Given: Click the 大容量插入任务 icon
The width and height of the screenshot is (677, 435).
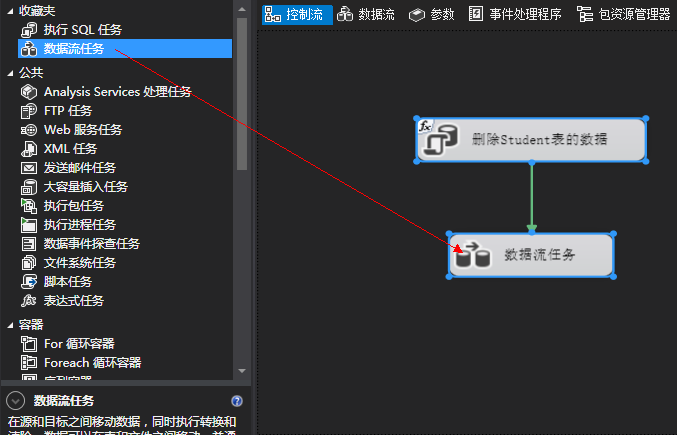Looking at the screenshot, I should (x=29, y=187).
